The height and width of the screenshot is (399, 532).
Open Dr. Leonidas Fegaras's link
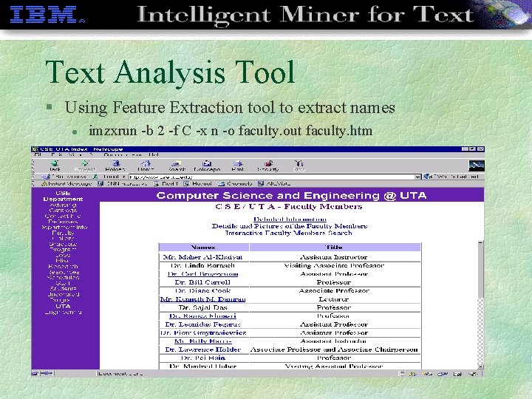(x=203, y=324)
